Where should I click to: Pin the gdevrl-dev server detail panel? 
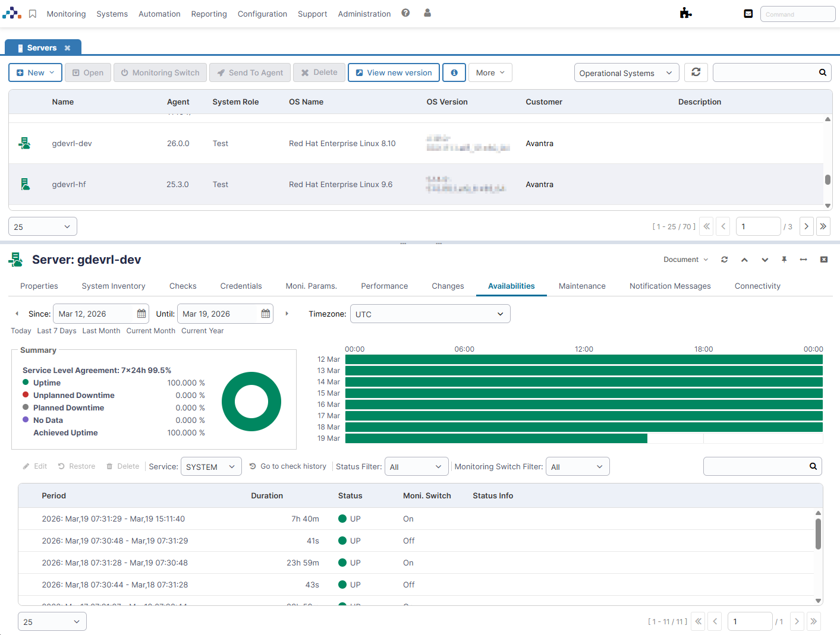pyautogui.click(x=784, y=260)
